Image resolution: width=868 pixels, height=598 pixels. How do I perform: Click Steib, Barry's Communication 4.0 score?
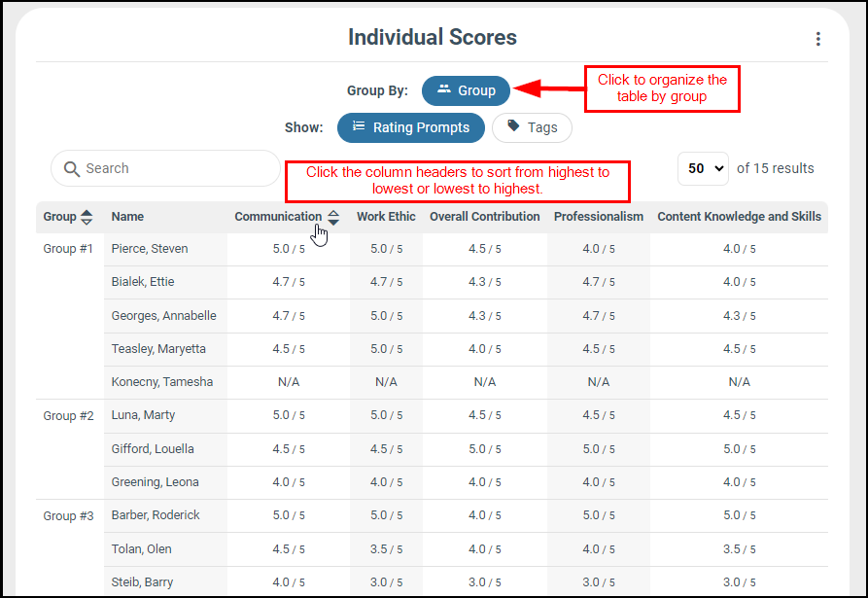(289, 582)
